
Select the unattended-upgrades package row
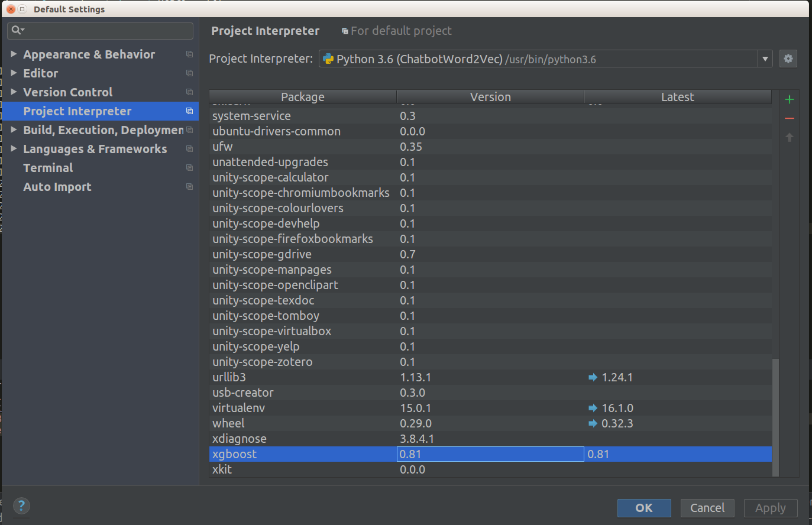(490, 162)
